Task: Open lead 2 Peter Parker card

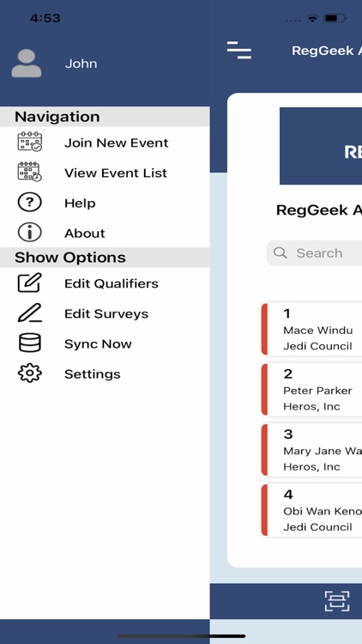Action: coord(312,389)
